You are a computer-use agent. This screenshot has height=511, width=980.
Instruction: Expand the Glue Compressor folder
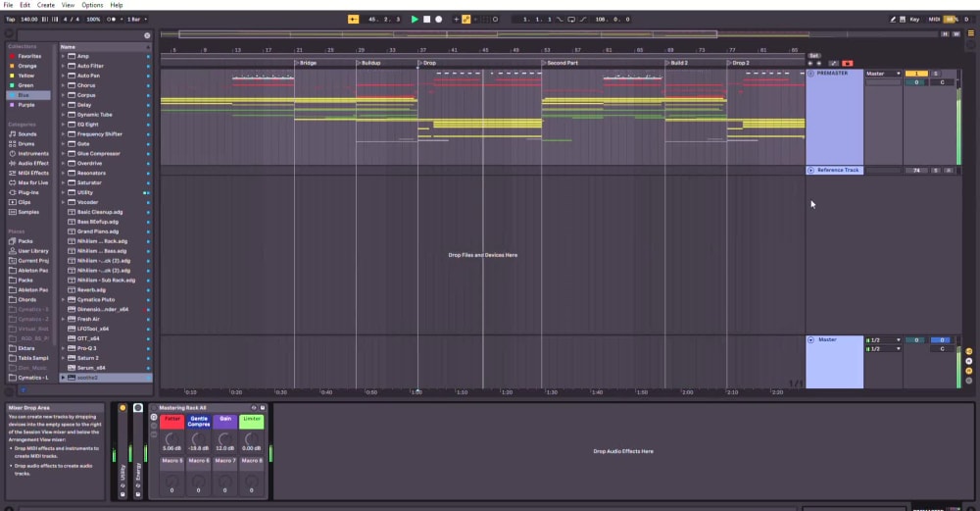(63, 153)
